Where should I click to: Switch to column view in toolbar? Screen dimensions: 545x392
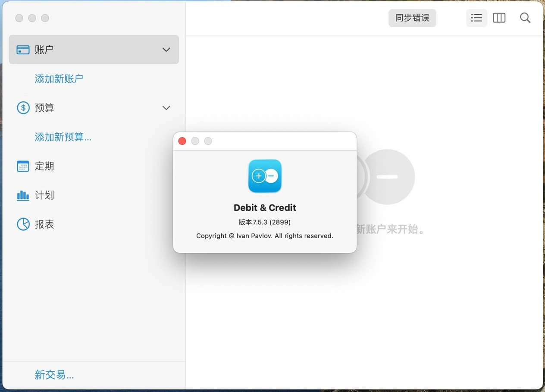tap(499, 18)
